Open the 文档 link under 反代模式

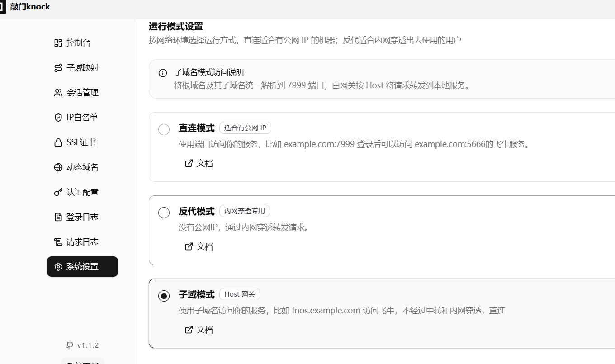coord(199,246)
